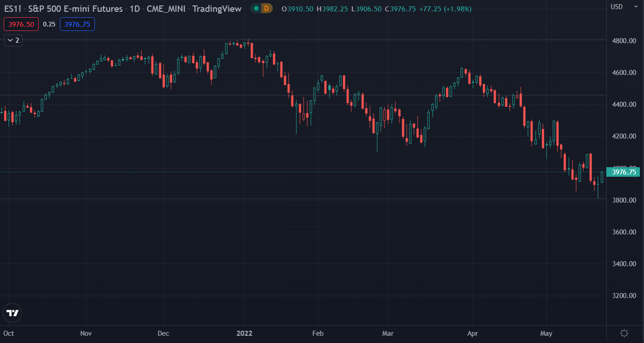Click the orange delayed data D badge

tap(266, 8)
